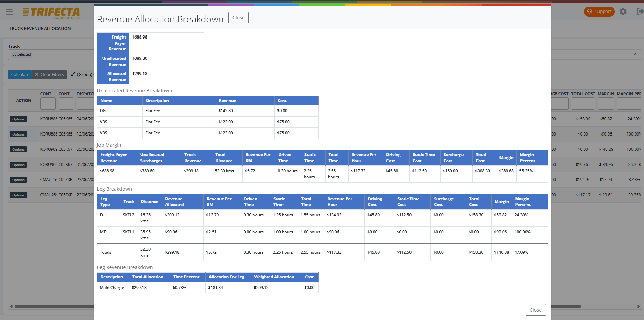644x320 pixels.
Task: Click the MARGIN column filter input
Action: [x=606, y=104]
